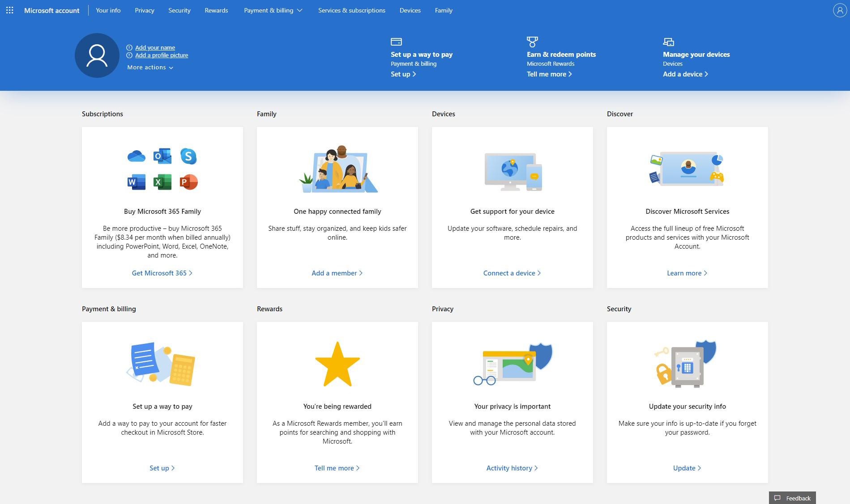Click the payment documents and calculator illustration
Viewport: 850px width, 504px height.
[x=161, y=364]
